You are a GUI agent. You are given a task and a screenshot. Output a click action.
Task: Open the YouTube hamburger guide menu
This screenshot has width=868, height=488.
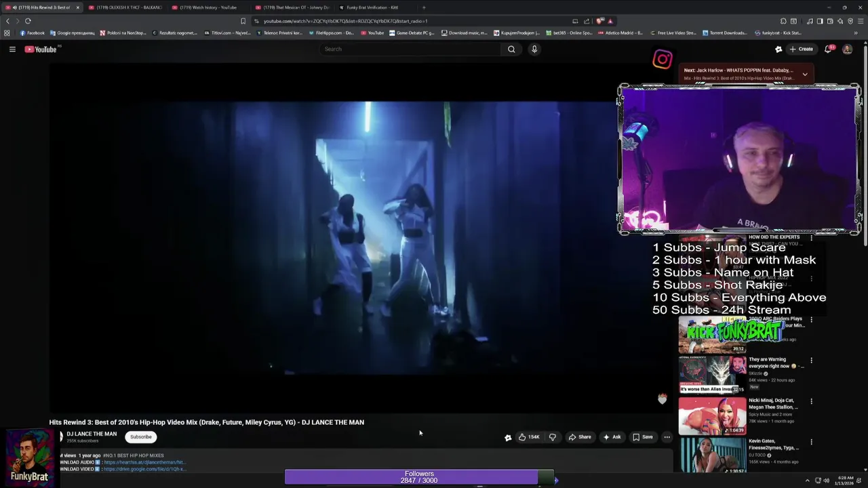(x=12, y=49)
